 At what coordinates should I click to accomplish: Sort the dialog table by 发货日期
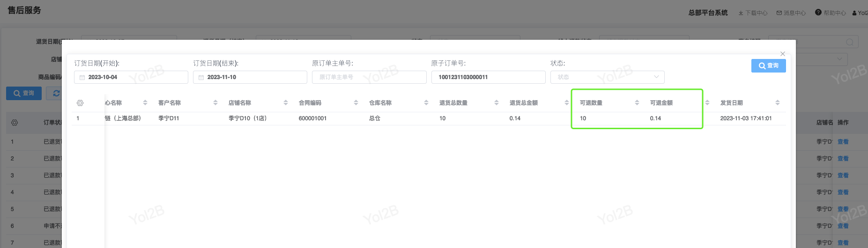(x=778, y=103)
